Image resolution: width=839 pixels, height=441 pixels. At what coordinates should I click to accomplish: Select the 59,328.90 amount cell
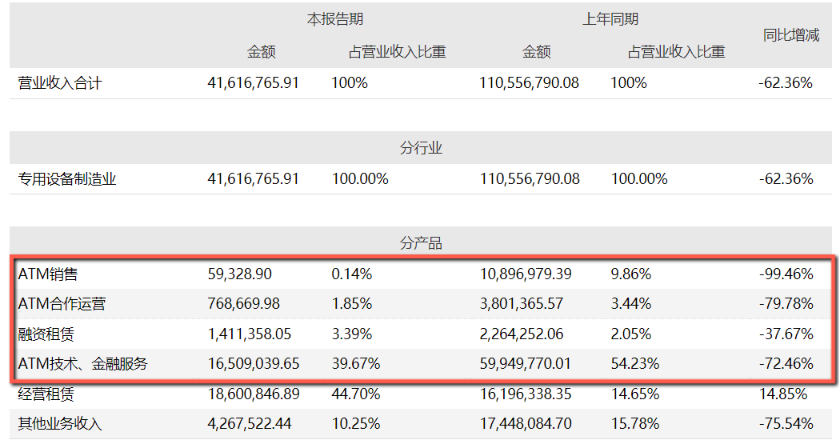(239, 273)
